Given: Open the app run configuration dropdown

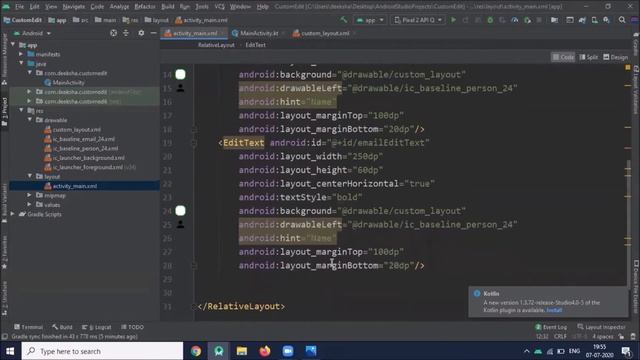Looking at the screenshot, I should point(370,20).
